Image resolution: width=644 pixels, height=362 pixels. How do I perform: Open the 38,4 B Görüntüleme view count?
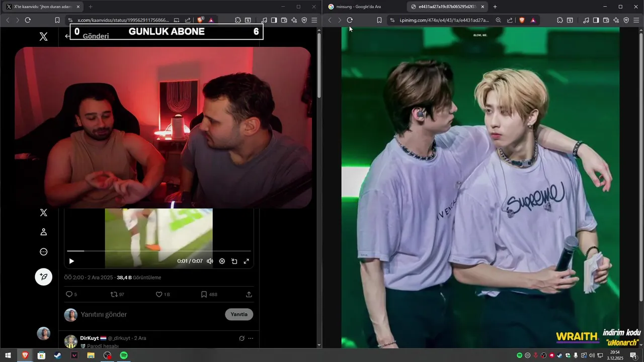pyautogui.click(x=139, y=278)
